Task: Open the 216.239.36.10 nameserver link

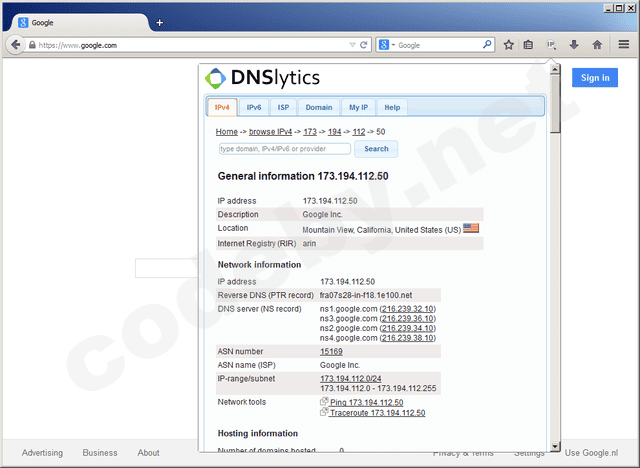Action: (408, 319)
